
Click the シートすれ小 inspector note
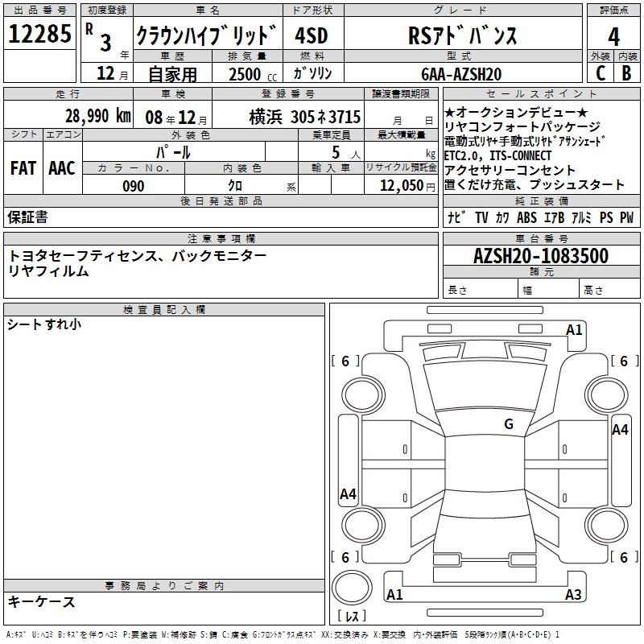[x=44, y=324]
